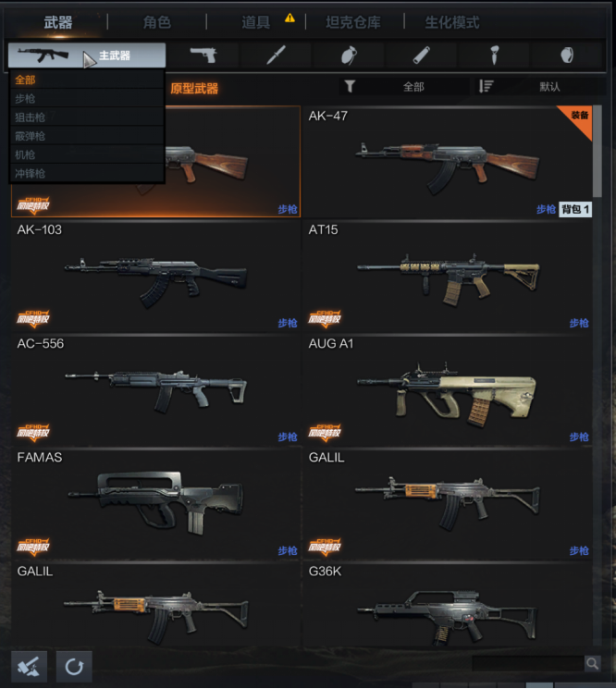This screenshot has height=689, width=616.
Task: Click the 原型武器 label
Action: pyautogui.click(x=194, y=89)
